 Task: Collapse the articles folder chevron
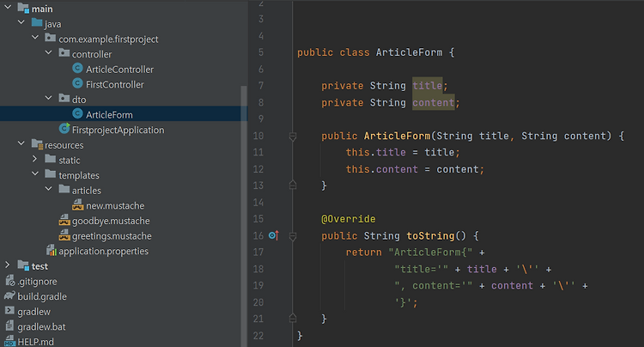[48, 188]
